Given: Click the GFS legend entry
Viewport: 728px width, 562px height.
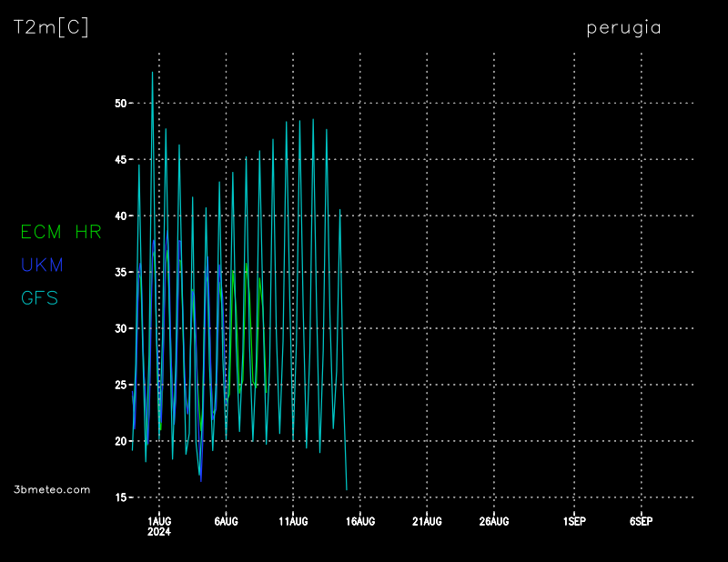Looking at the screenshot, I should coord(39,297).
